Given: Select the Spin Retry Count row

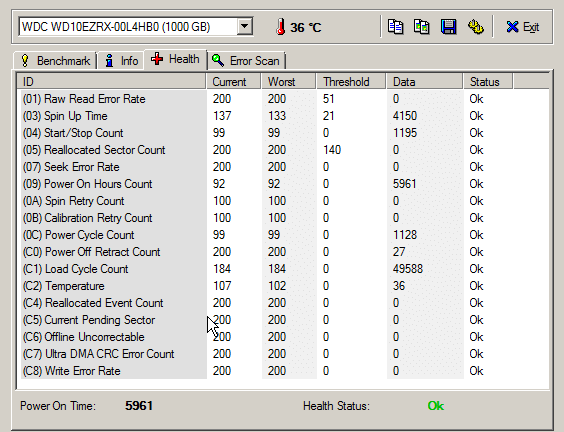Looking at the screenshot, I should pyautogui.click(x=284, y=201).
